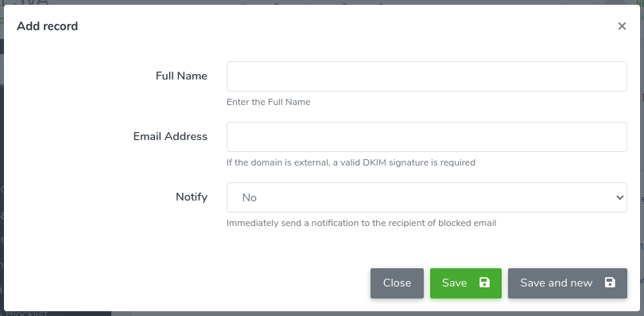Click the Close button
Image resolution: width=644 pixels, height=316 pixels.
pos(397,283)
